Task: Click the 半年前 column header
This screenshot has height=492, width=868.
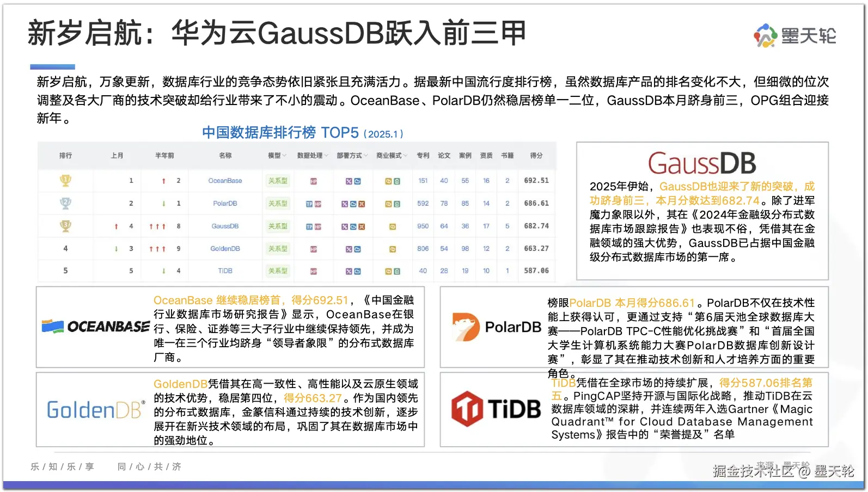Action: tap(164, 156)
